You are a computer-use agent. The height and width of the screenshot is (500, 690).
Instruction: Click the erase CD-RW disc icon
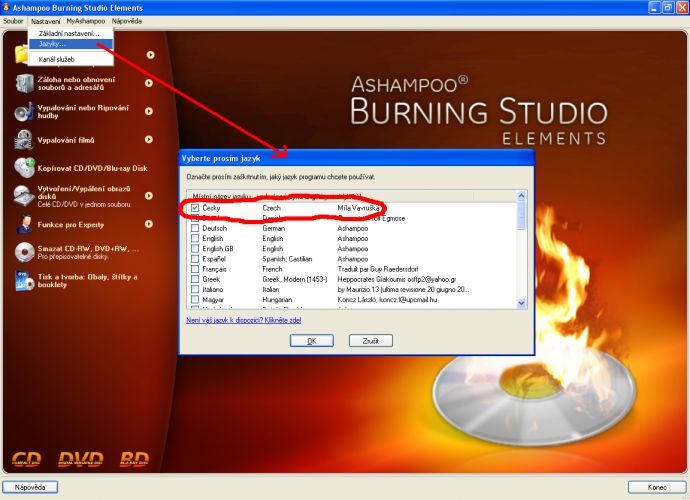(x=24, y=252)
